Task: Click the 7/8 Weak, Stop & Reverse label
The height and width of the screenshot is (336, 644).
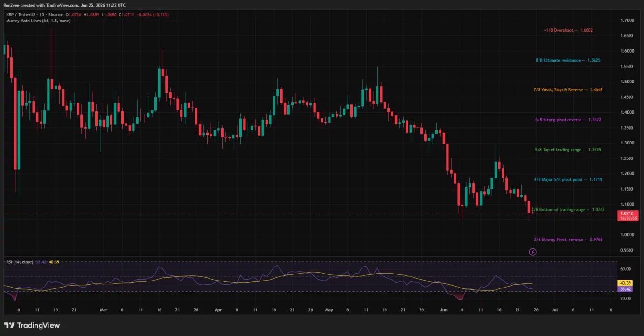Action: point(568,89)
